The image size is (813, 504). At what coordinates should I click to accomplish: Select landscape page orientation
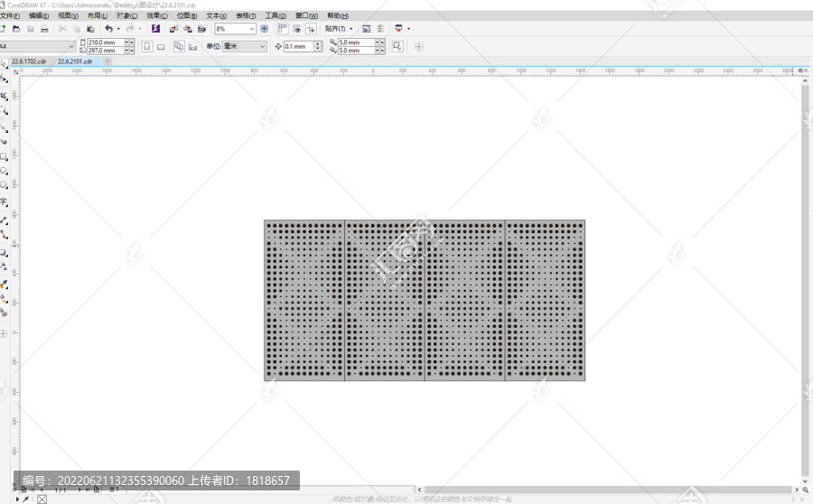click(161, 47)
